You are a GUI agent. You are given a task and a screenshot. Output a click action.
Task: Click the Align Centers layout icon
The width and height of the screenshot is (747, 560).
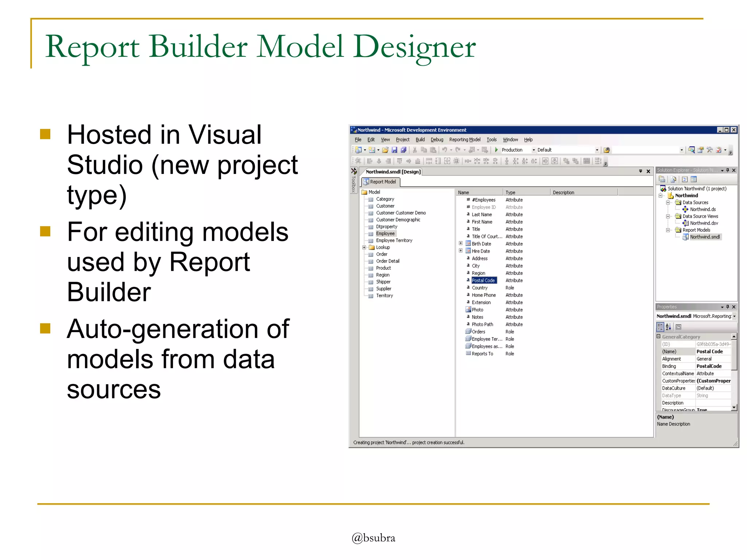pyautogui.click(x=379, y=161)
